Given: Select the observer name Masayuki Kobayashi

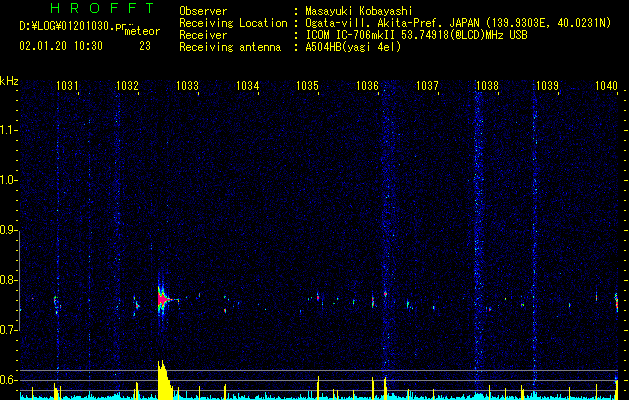Looking at the screenshot, I should coord(359,11).
